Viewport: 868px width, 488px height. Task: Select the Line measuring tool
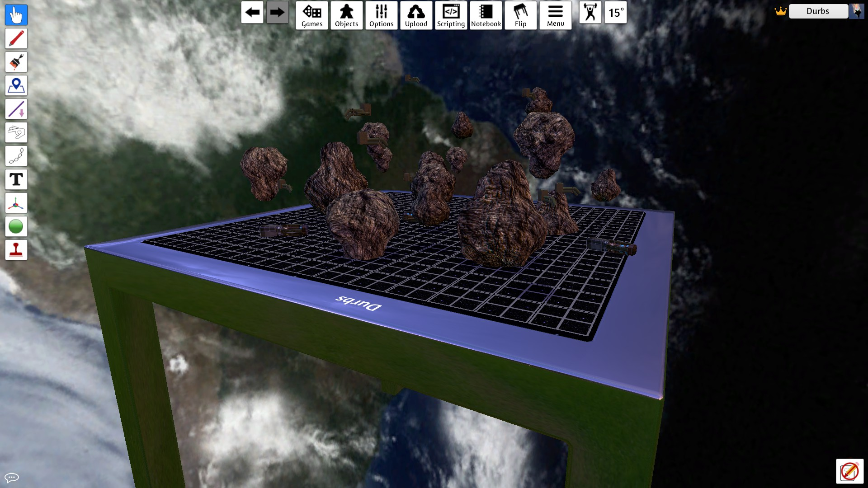tap(16, 109)
